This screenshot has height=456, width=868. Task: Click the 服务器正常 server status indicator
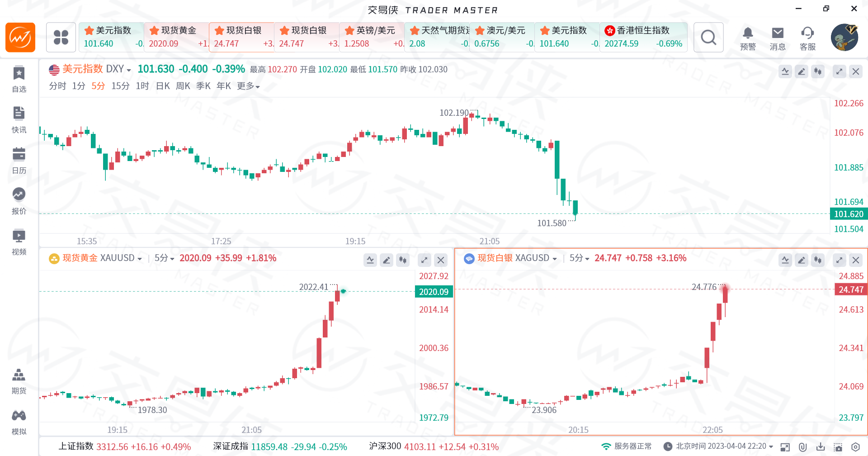tap(627, 446)
